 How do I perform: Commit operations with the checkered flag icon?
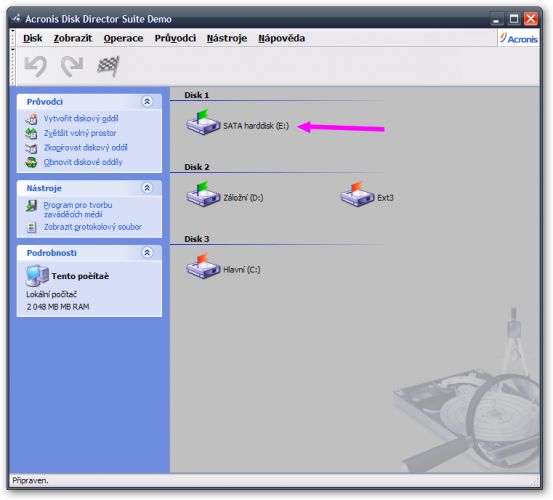click(109, 66)
